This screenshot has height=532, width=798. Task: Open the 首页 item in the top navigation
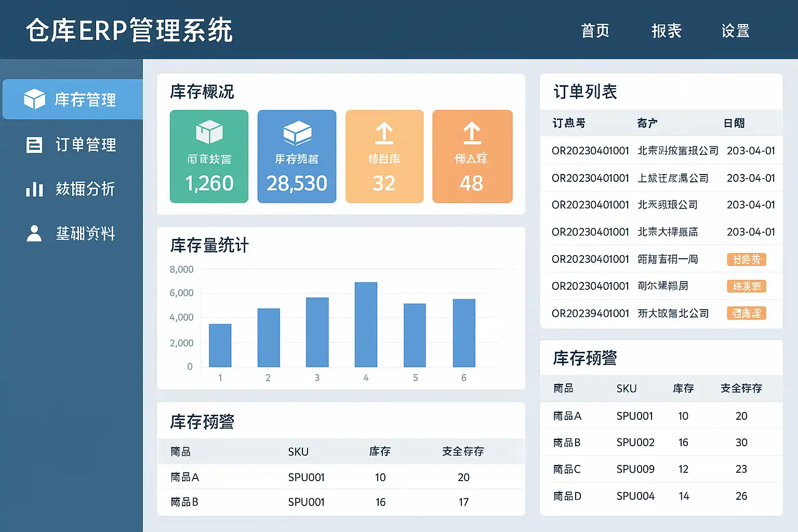click(x=595, y=31)
